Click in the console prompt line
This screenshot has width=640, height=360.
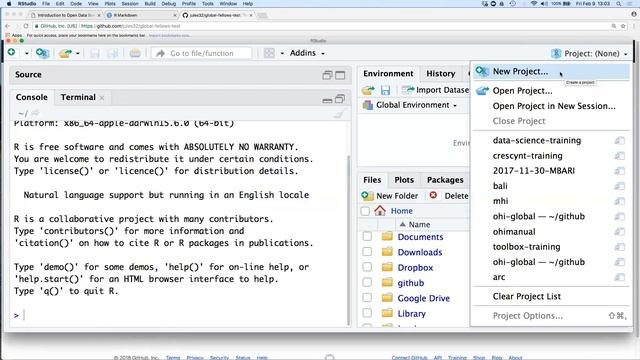(x=180, y=315)
